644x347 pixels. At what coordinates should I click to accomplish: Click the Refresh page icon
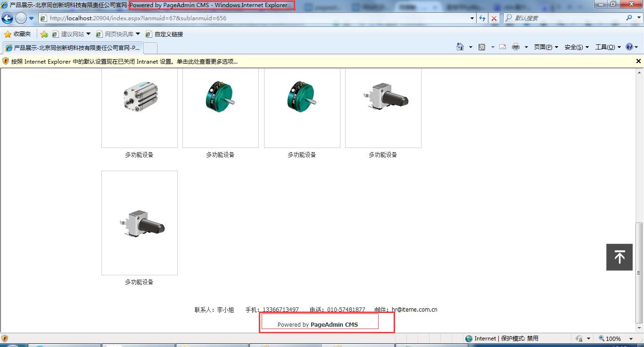coord(482,18)
